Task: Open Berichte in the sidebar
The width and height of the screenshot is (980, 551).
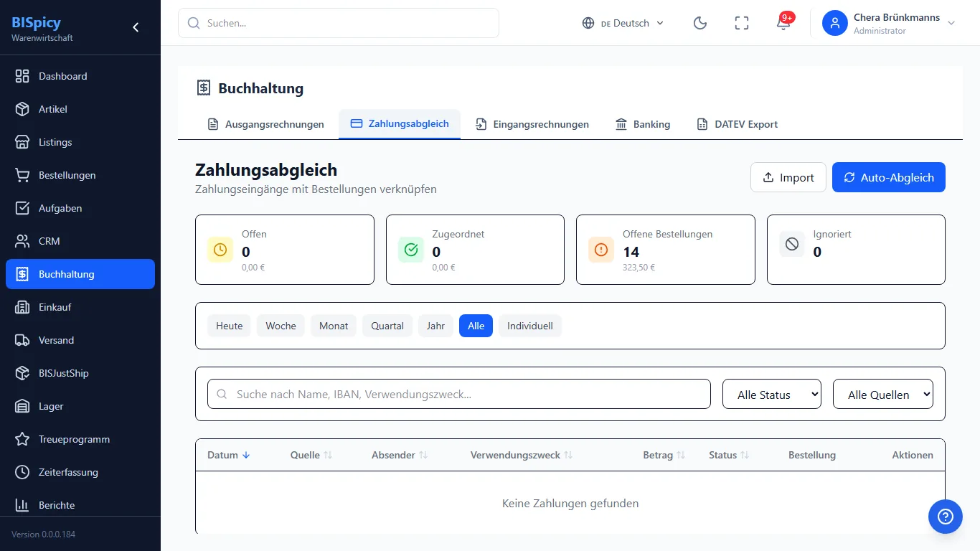Action: 80,505
